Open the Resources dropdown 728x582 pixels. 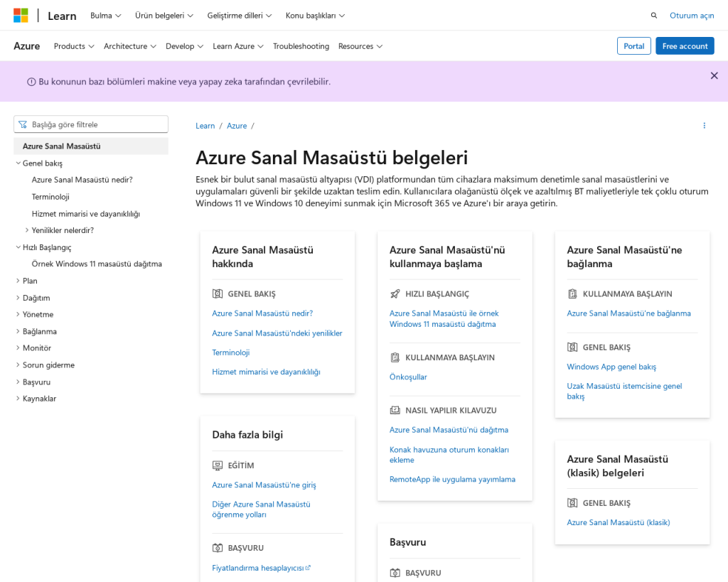tap(360, 46)
